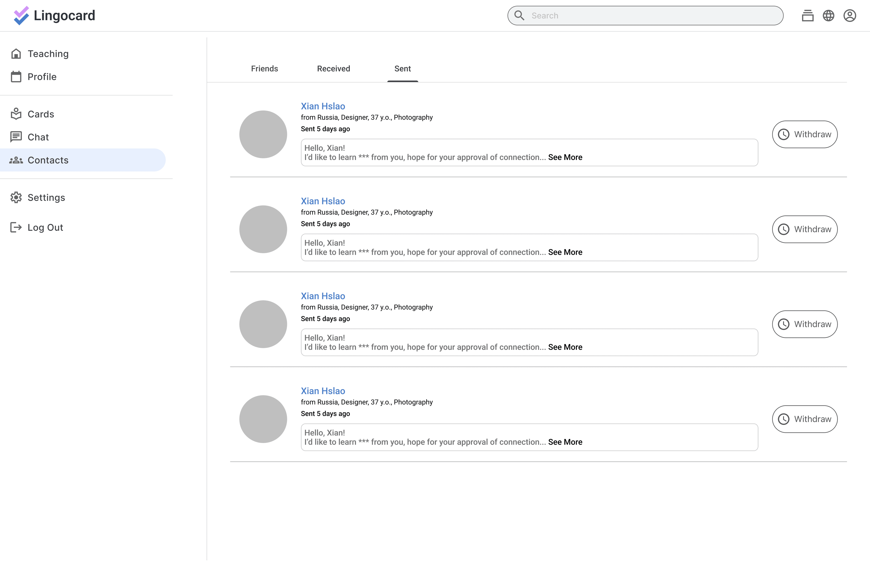Click the fourth request's avatar
The image size is (870, 588).
click(263, 419)
